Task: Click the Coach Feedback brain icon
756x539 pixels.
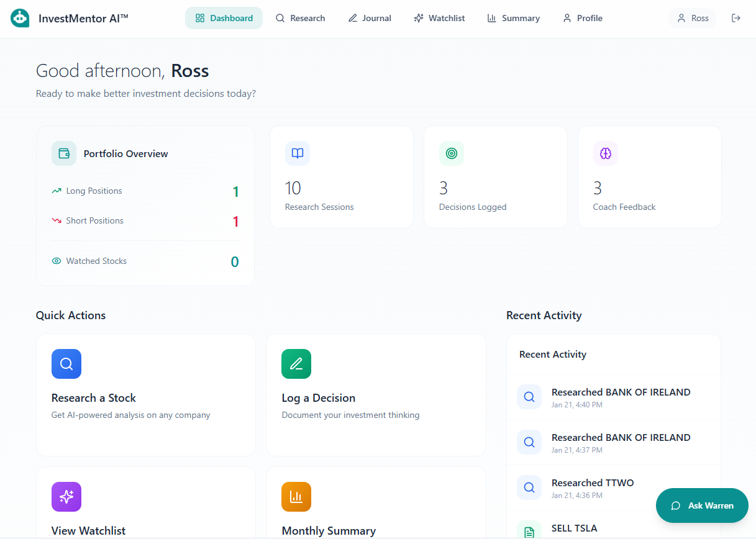Action: [606, 153]
